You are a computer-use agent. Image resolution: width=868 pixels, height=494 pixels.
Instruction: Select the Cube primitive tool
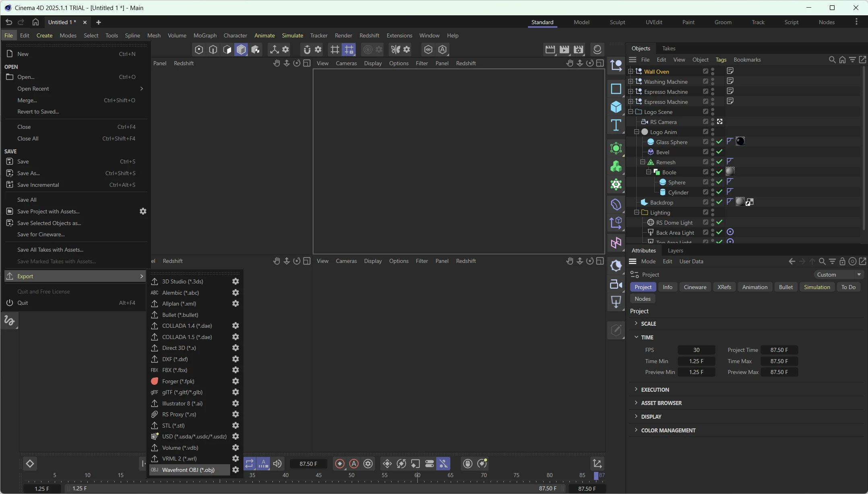pyautogui.click(x=616, y=107)
